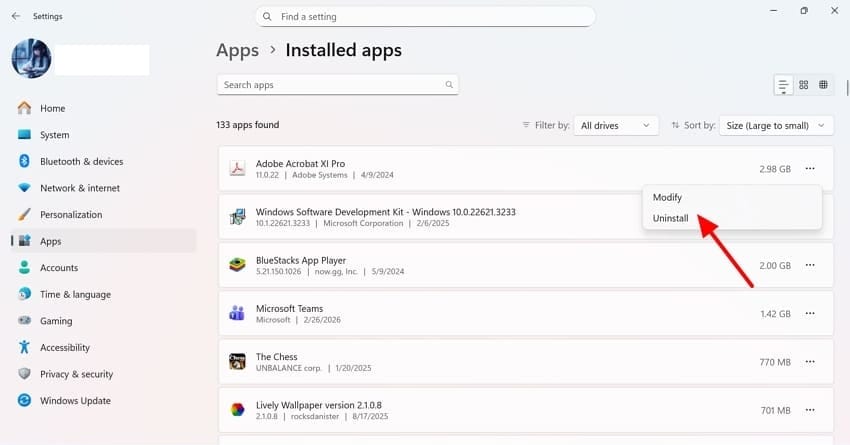Click the BlueStacks App Player name
The width and height of the screenshot is (850, 445).
[301, 260]
